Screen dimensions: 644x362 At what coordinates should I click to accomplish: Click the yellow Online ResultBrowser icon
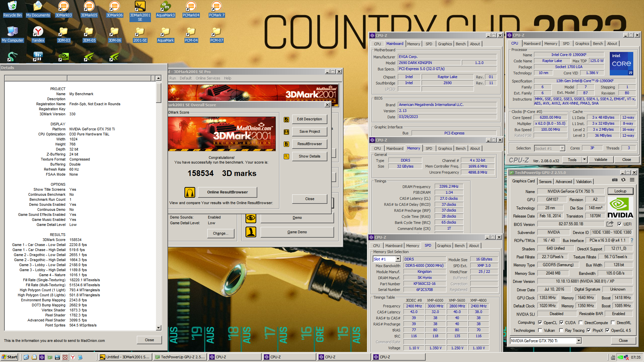coord(190,192)
